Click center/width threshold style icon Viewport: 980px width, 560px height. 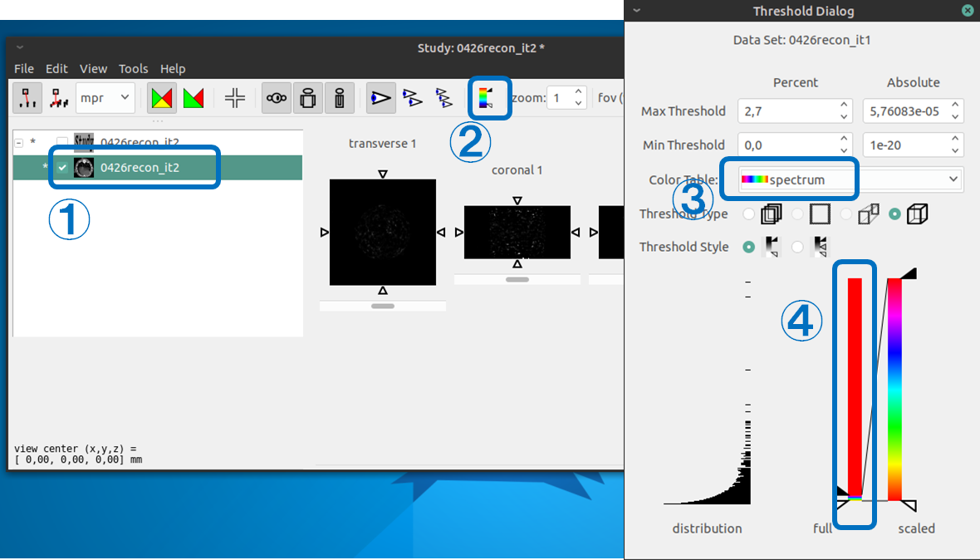point(820,247)
